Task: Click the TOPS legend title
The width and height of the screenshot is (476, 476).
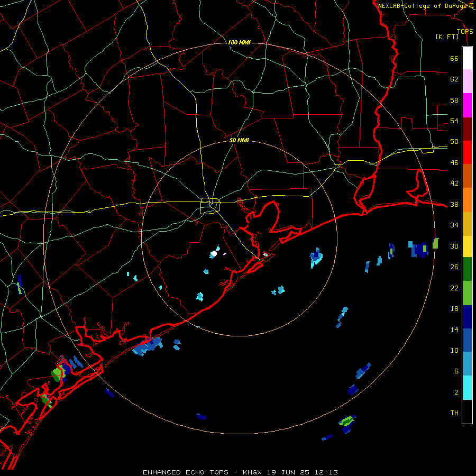Action: 465,32
